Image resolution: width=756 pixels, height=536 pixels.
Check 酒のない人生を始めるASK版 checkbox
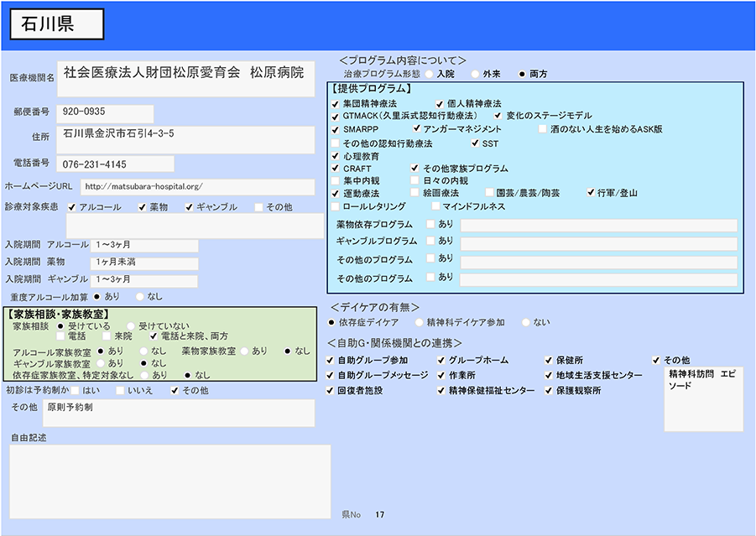coord(543,129)
